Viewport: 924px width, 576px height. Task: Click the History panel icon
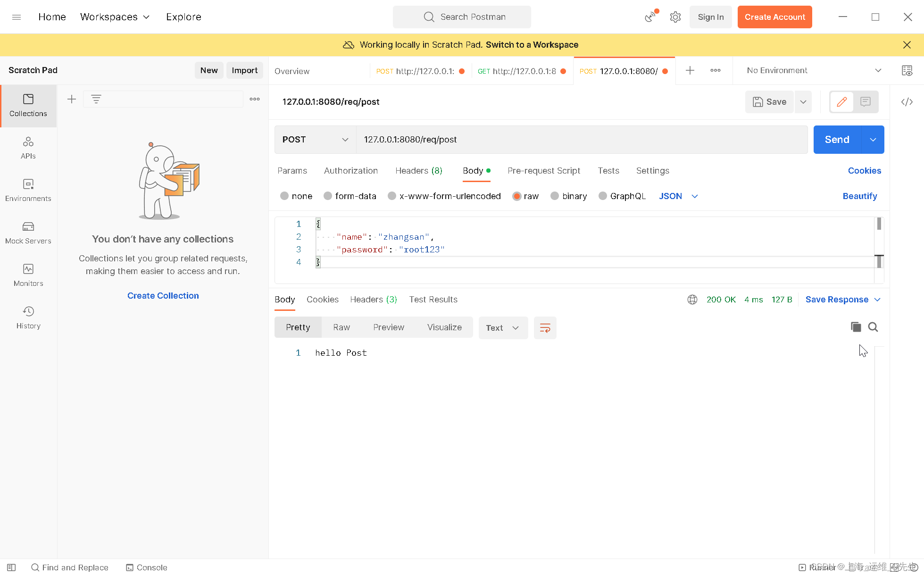coord(28,316)
